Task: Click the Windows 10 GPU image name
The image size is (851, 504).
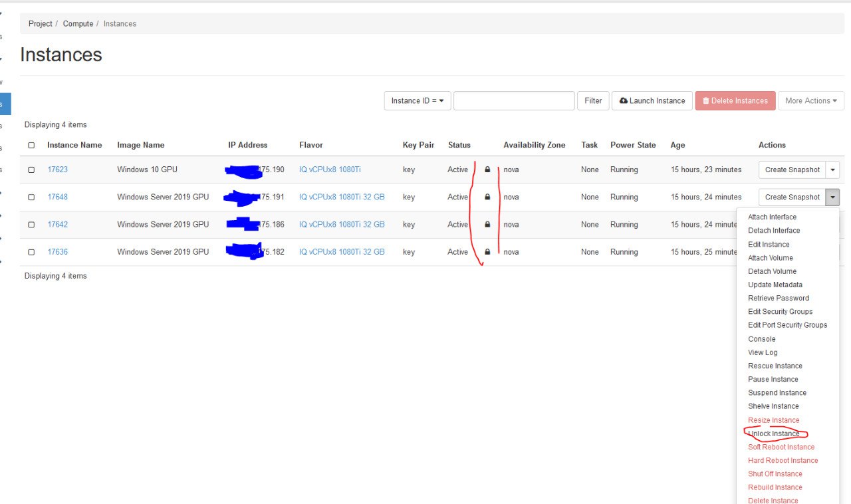Action: click(147, 170)
